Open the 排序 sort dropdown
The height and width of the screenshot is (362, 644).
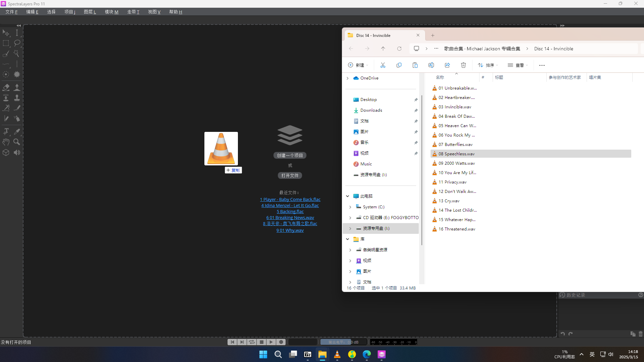(488, 65)
